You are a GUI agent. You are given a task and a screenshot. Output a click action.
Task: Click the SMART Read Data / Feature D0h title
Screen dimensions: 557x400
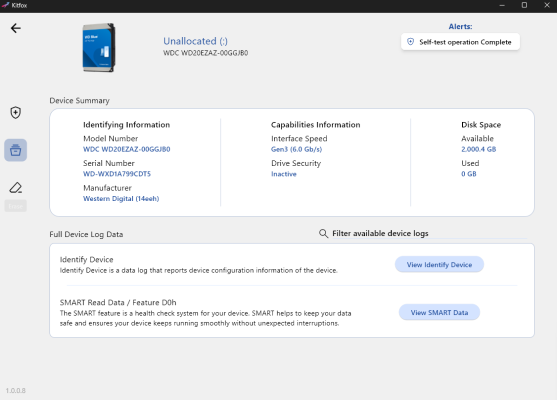pyautogui.click(x=118, y=302)
